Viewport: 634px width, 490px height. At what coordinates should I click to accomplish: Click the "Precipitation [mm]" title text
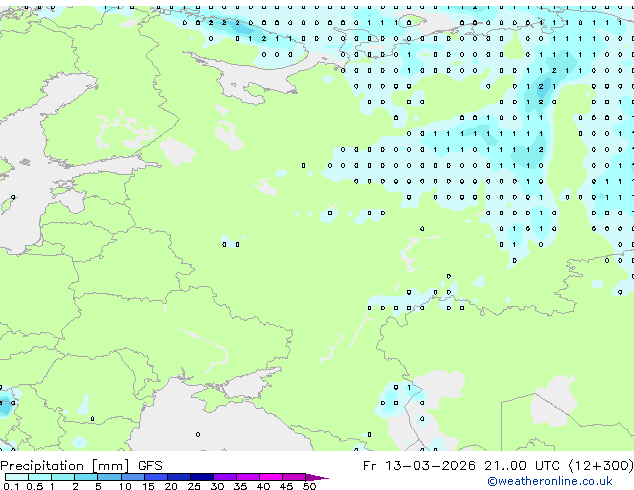(65, 466)
